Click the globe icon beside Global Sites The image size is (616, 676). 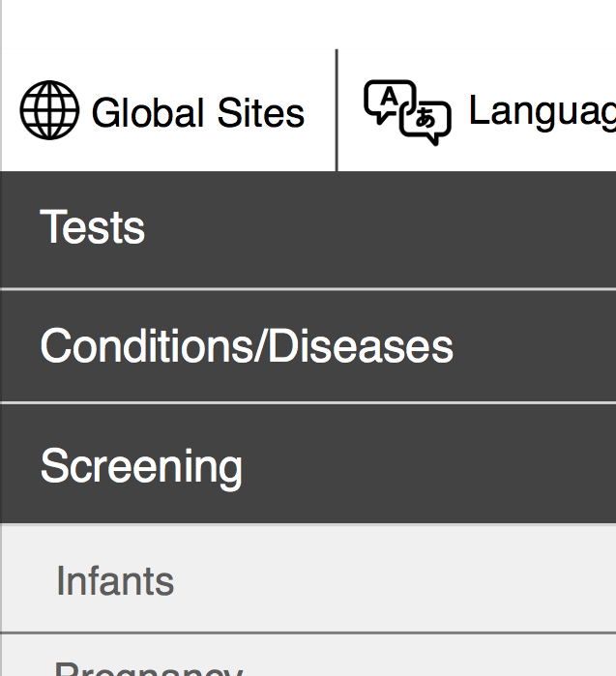pos(49,110)
